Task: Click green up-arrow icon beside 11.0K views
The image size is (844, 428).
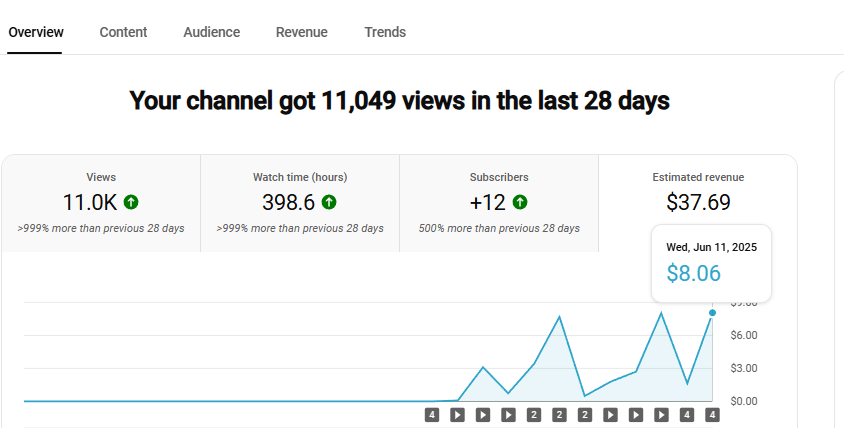Action: (x=131, y=202)
